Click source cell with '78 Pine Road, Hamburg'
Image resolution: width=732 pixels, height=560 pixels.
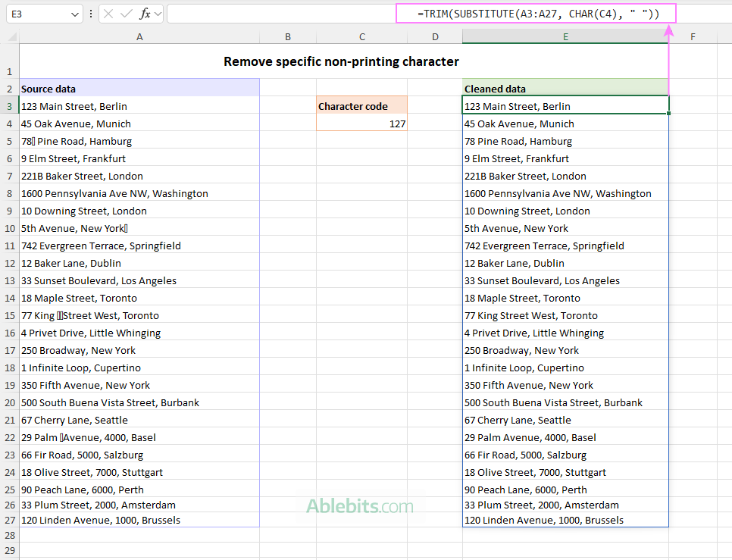click(139, 140)
